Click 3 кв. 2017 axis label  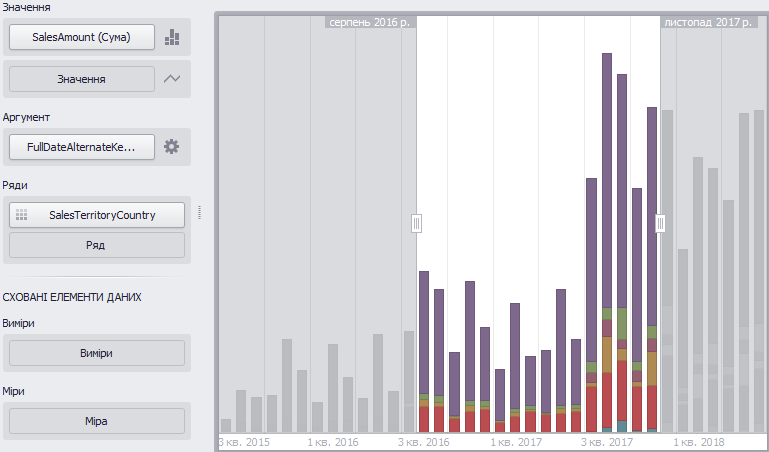pyautogui.click(x=606, y=442)
